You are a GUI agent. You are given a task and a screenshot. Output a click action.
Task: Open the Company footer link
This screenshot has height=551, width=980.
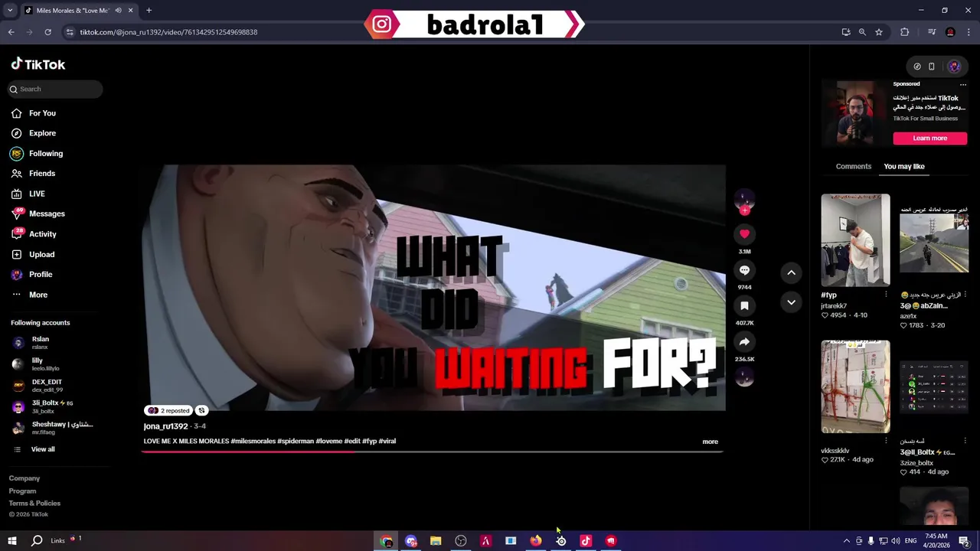[x=24, y=478]
